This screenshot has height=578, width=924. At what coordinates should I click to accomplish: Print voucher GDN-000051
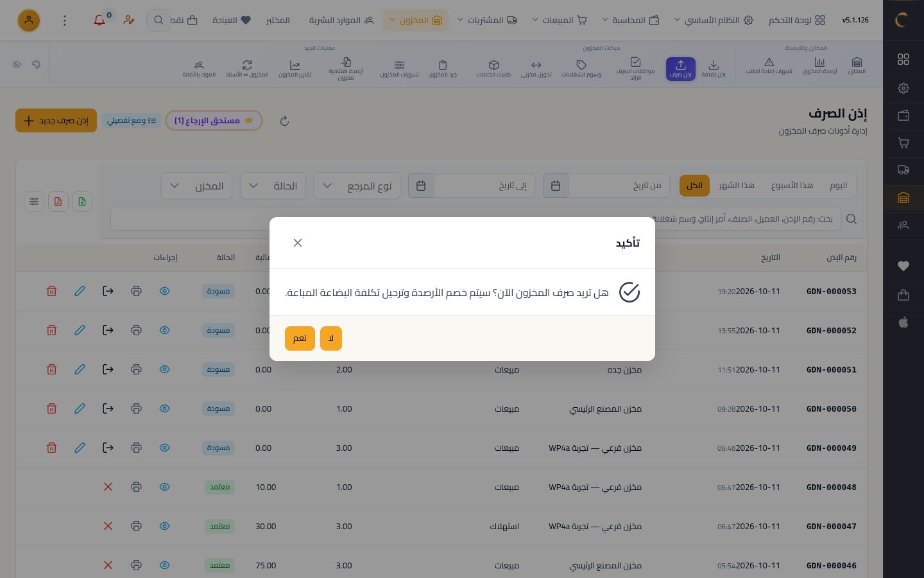[136, 369]
